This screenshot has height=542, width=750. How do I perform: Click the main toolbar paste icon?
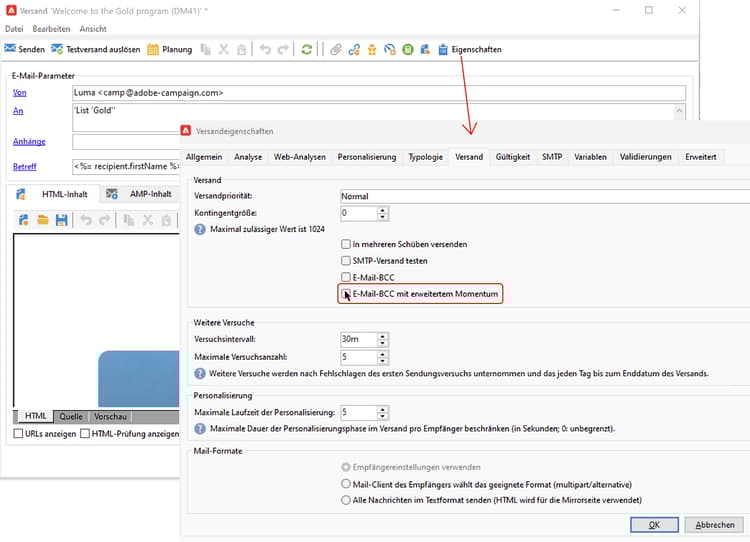point(242,49)
